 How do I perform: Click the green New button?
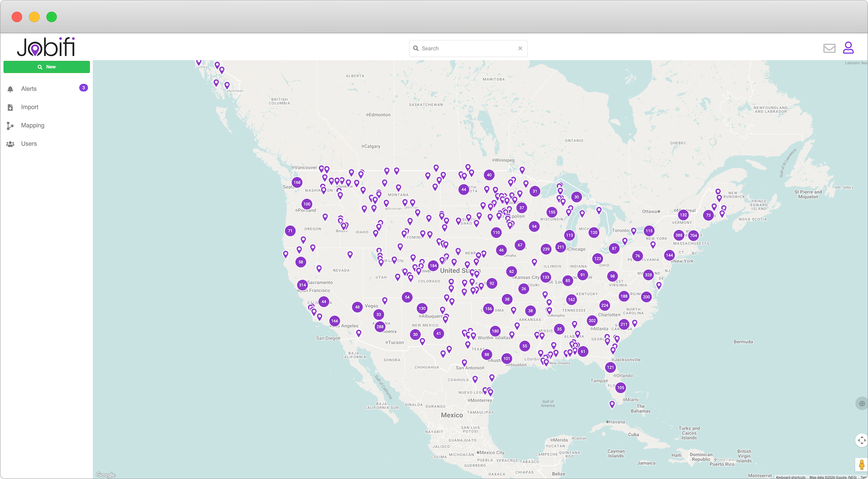click(47, 67)
